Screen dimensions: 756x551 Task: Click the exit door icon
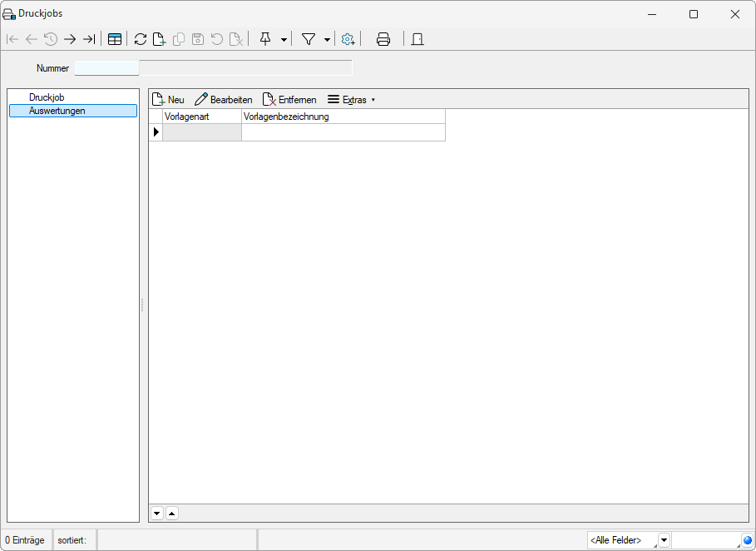[x=418, y=39]
